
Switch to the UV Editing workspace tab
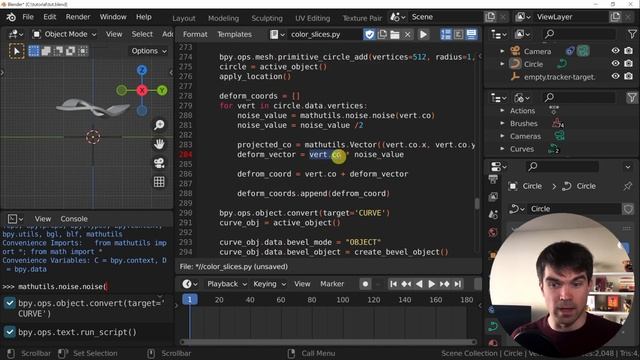(312, 18)
